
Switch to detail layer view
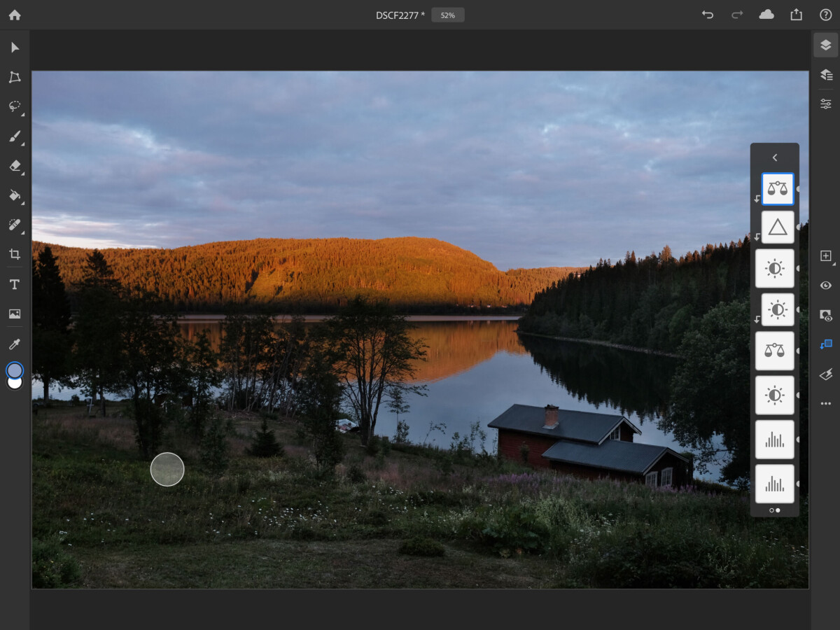tap(826, 74)
